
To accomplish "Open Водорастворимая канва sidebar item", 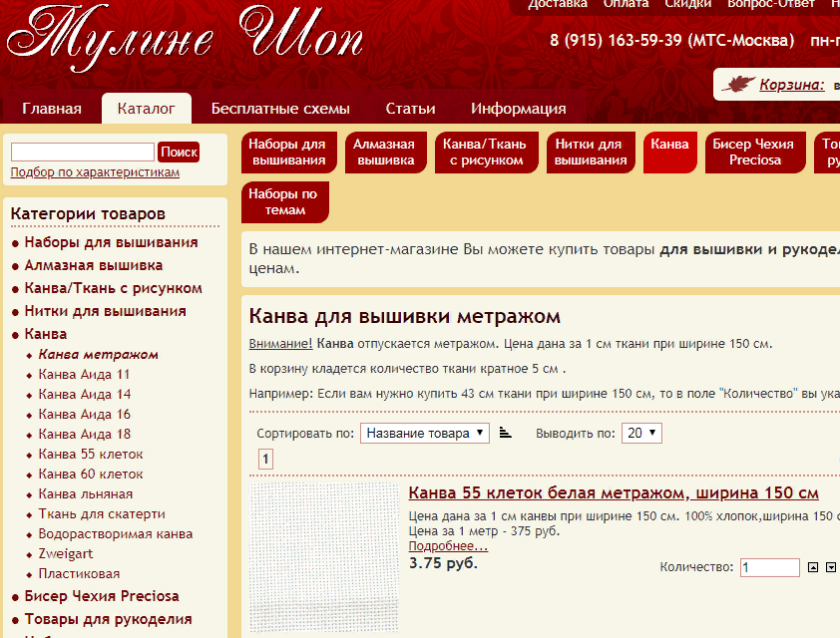I will [115, 534].
